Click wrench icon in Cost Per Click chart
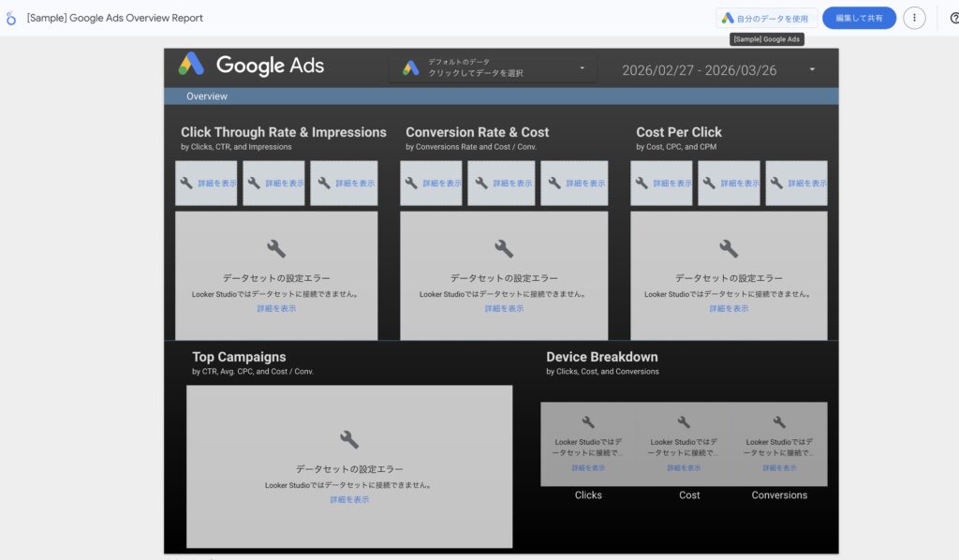The height and width of the screenshot is (560, 959). pyautogui.click(x=729, y=248)
